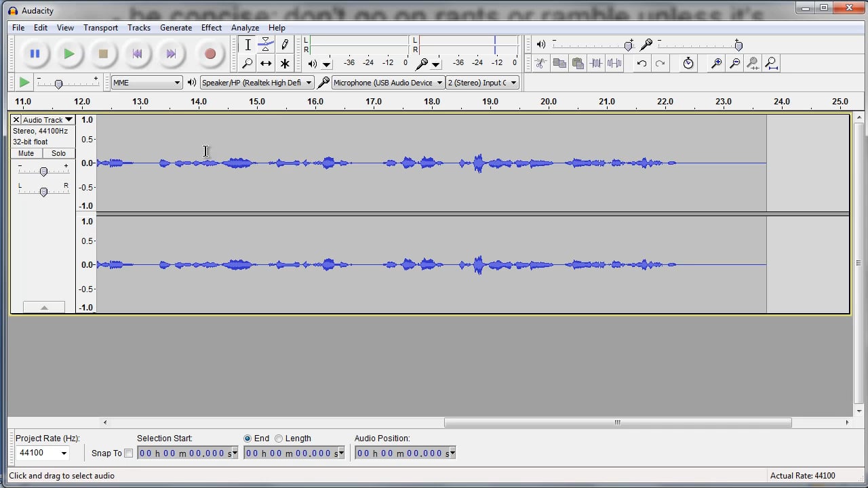Click the Undo icon
This screenshot has height=488, width=868.
642,63
